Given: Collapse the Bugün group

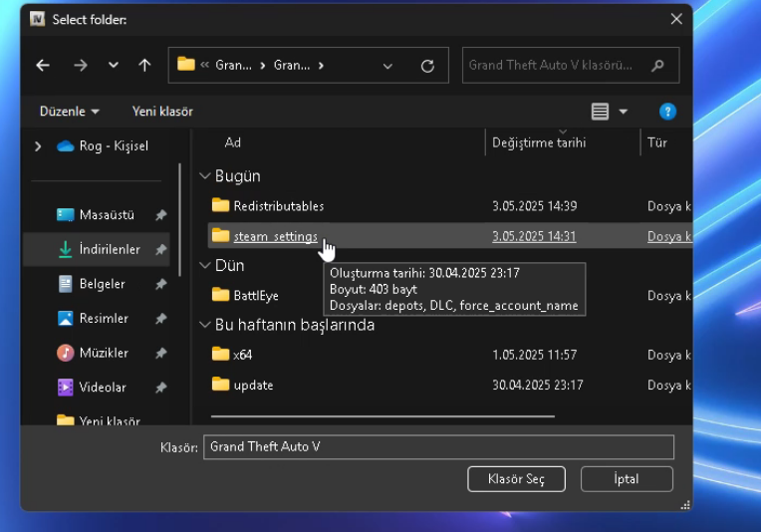Looking at the screenshot, I should [x=205, y=175].
